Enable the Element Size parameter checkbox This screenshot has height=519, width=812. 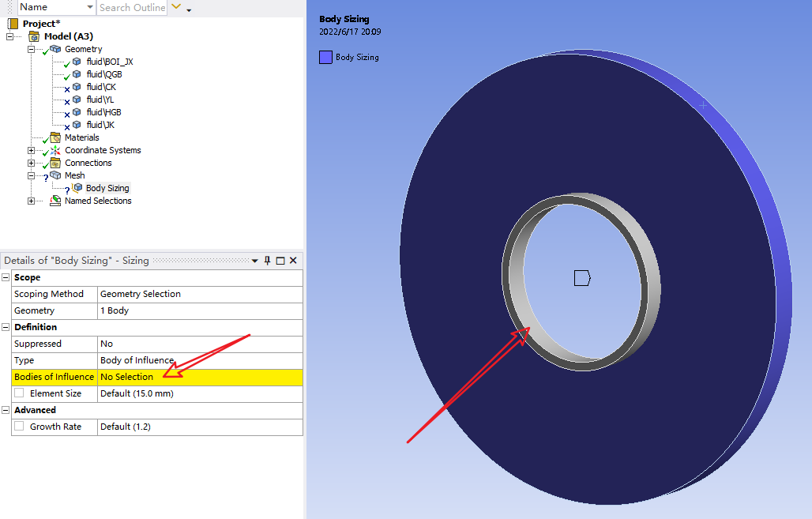click(19, 393)
